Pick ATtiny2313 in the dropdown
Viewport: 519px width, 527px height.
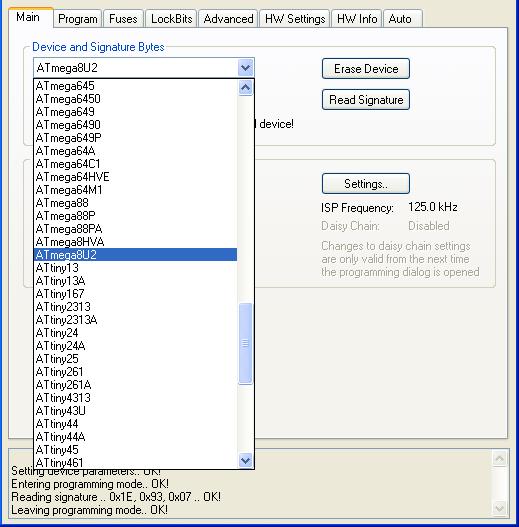(135, 307)
